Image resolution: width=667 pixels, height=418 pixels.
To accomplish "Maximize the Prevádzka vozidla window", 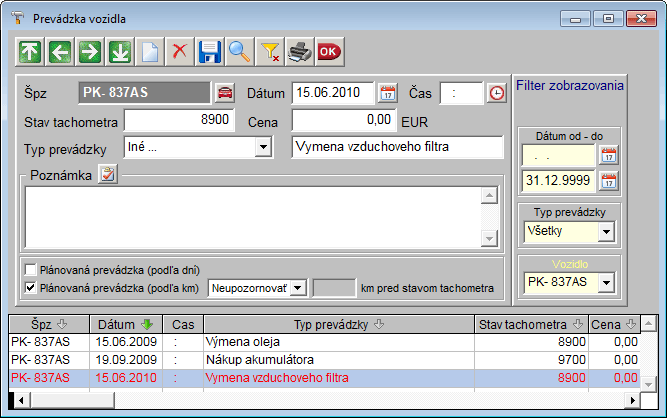I will 608,19.
